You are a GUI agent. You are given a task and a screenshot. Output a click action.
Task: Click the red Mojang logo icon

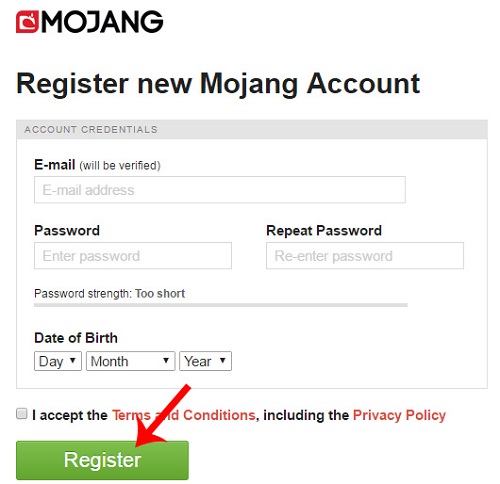point(27,22)
